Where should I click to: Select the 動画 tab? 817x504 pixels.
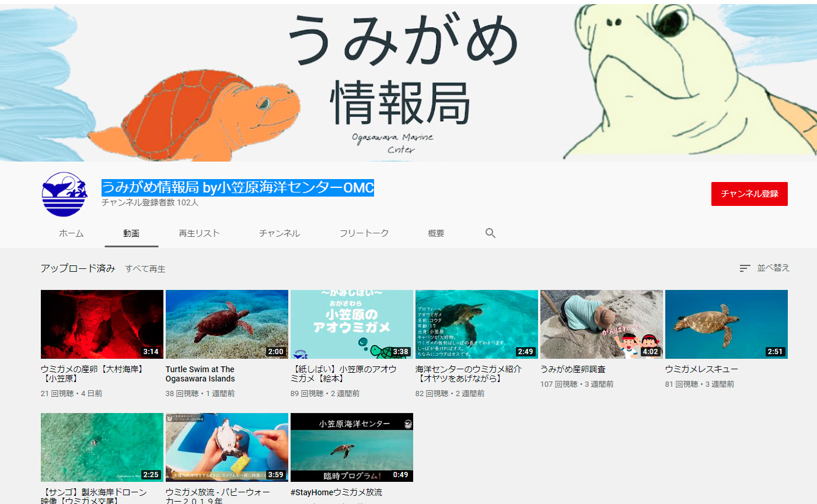click(131, 233)
